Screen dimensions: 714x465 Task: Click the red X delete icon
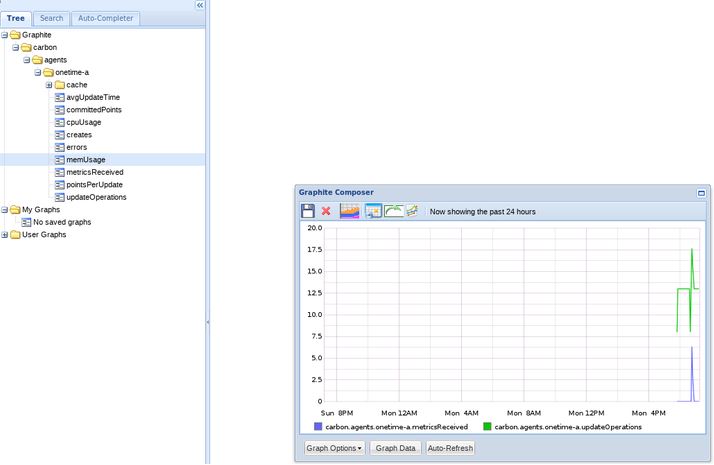click(x=326, y=211)
